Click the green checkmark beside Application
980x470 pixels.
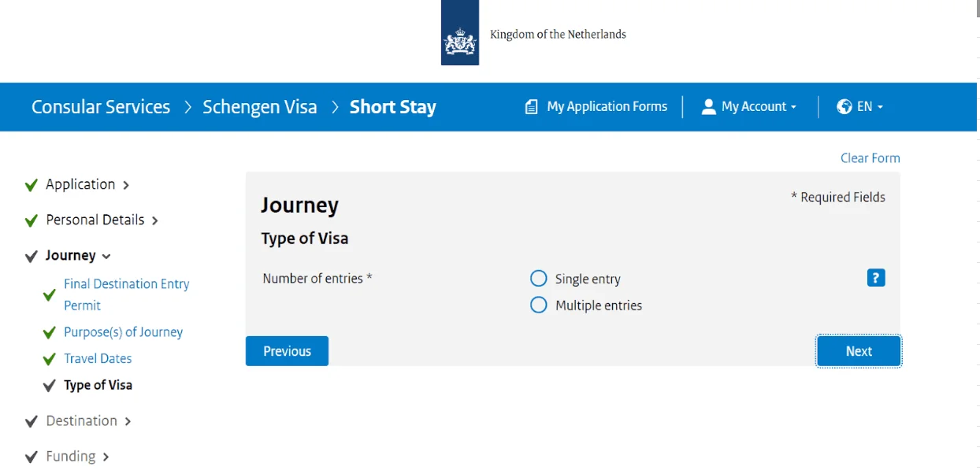[x=32, y=185]
